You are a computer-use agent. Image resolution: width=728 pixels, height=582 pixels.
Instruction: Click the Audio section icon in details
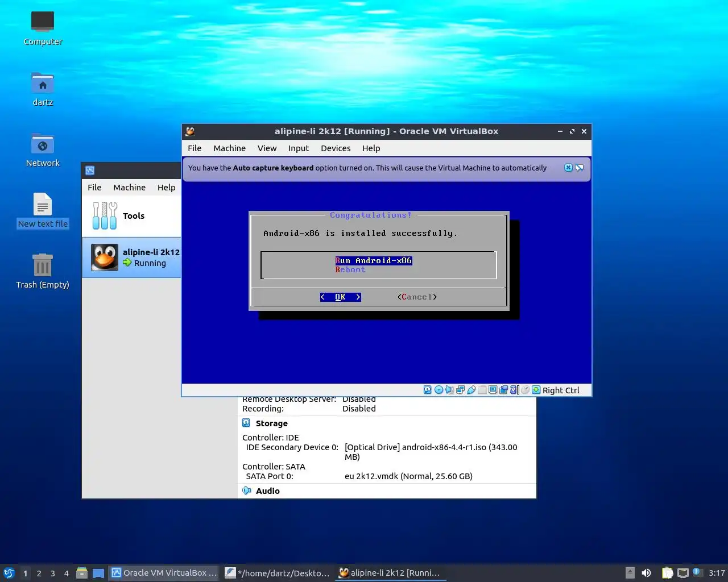[246, 490]
